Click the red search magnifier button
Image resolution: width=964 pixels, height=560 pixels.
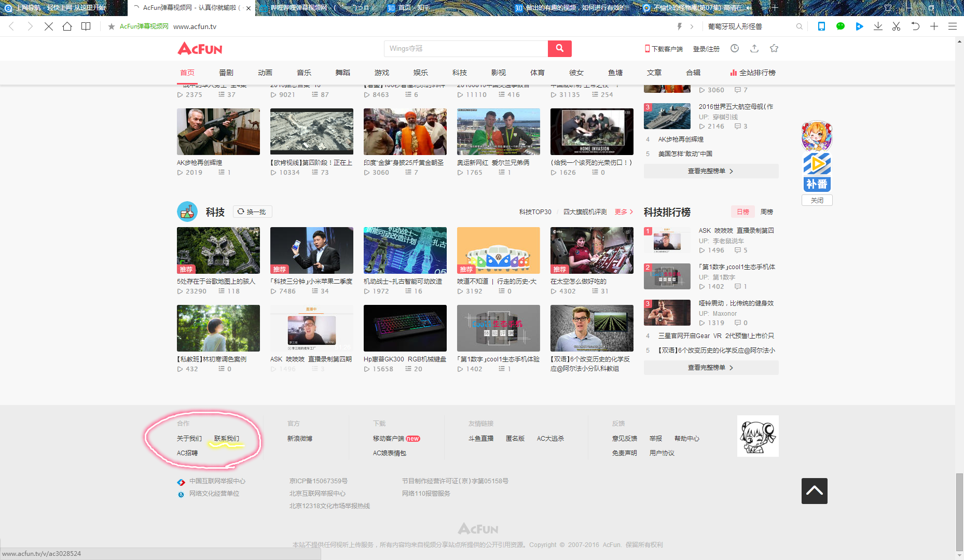(x=559, y=48)
